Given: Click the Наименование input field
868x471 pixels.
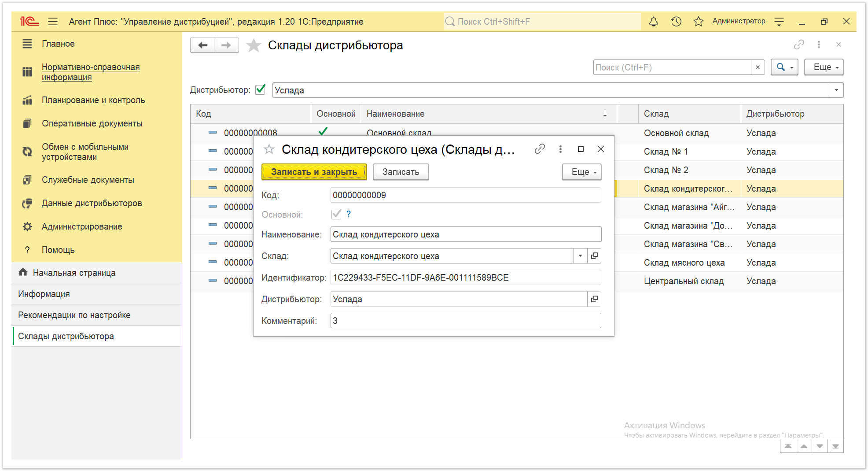Looking at the screenshot, I should click(466, 234).
